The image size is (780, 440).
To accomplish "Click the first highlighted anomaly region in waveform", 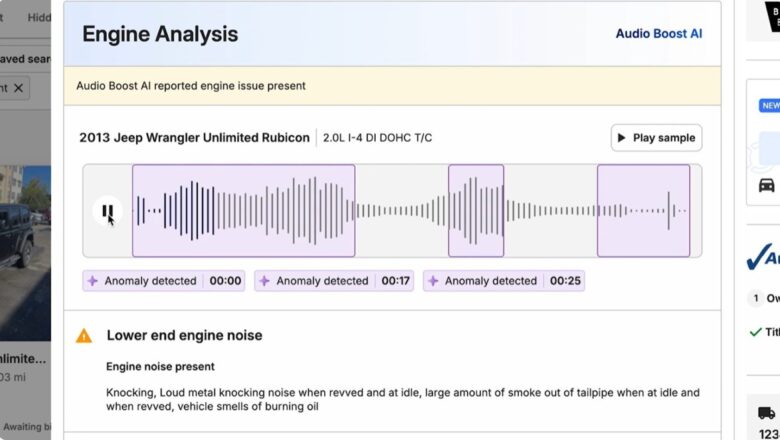I will 243,211.
